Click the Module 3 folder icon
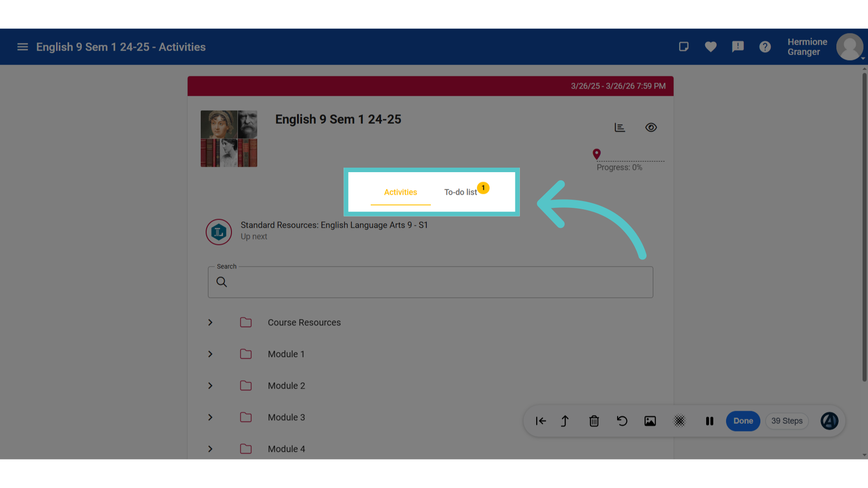The height and width of the screenshot is (488, 868). pyautogui.click(x=246, y=418)
